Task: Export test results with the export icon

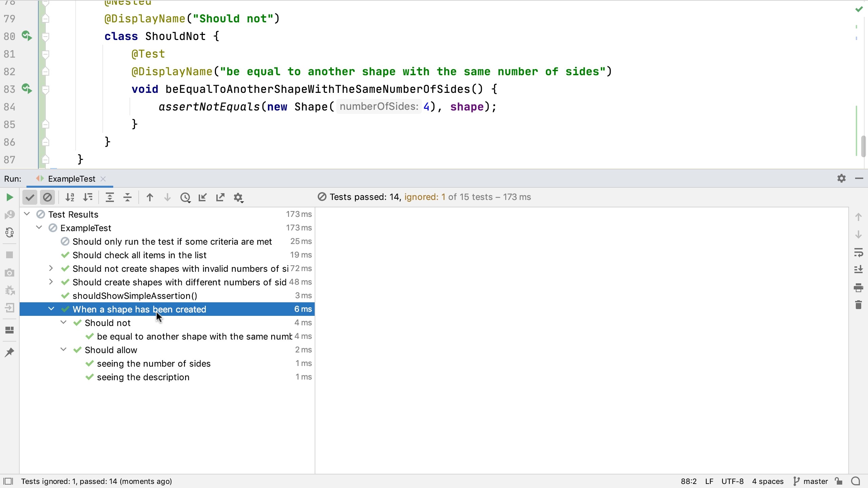Action: point(220,197)
